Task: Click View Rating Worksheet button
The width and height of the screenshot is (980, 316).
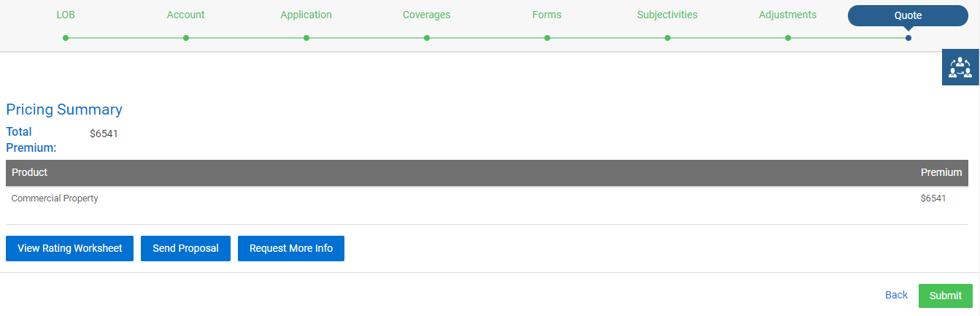Action: click(69, 248)
